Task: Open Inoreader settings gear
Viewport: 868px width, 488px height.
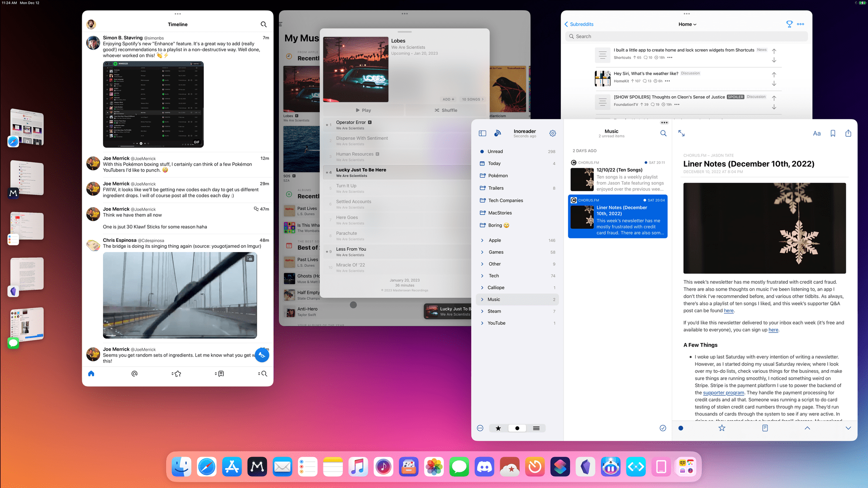Action: tap(553, 133)
